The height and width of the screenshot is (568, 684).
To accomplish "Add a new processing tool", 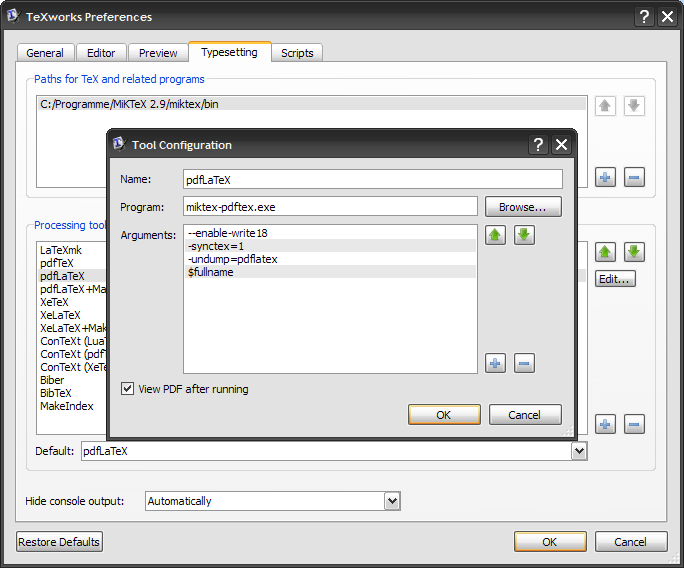I will [605, 424].
